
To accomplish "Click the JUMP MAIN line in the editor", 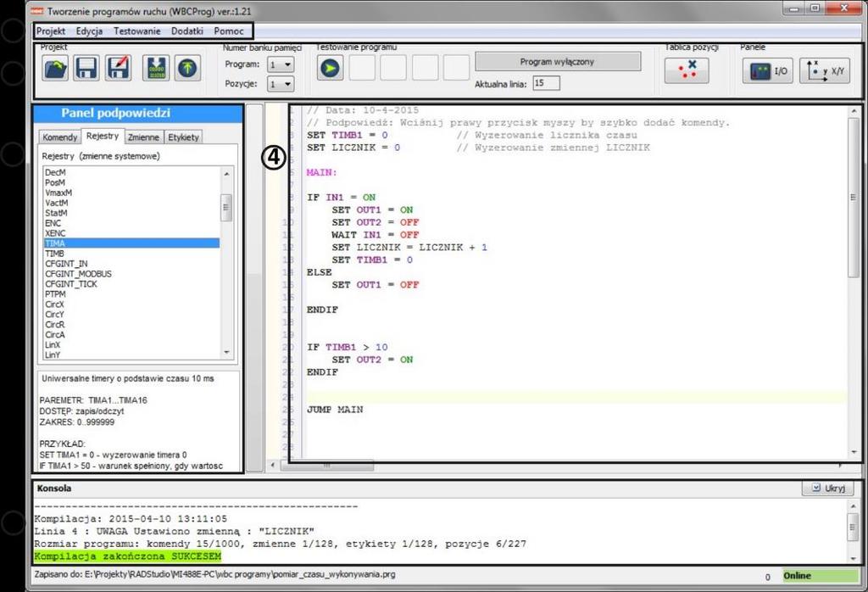I will pyautogui.click(x=335, y=410).
